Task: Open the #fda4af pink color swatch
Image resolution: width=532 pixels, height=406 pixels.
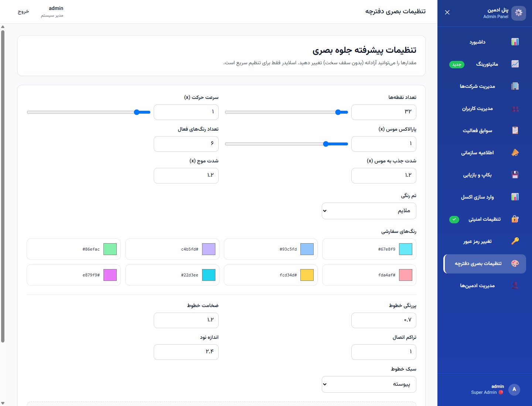Action: coord(406,275)
